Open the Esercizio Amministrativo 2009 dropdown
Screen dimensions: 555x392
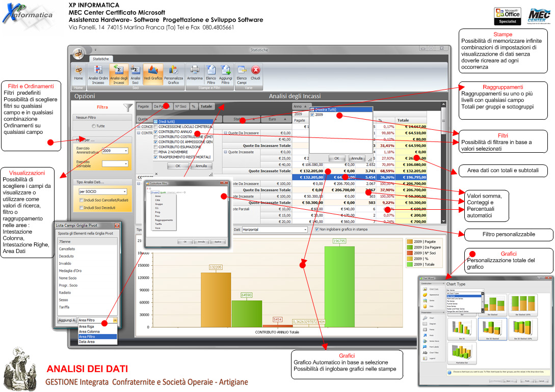click(125, 151)
